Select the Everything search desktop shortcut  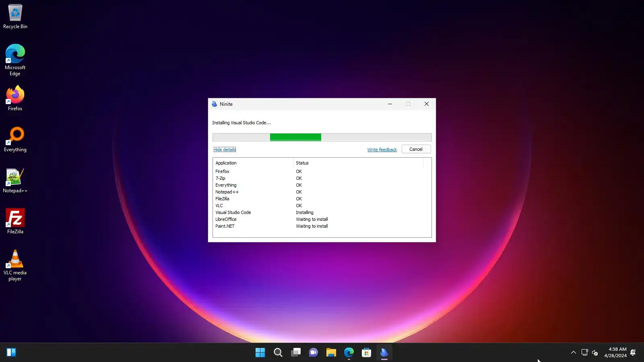(15, 139)
